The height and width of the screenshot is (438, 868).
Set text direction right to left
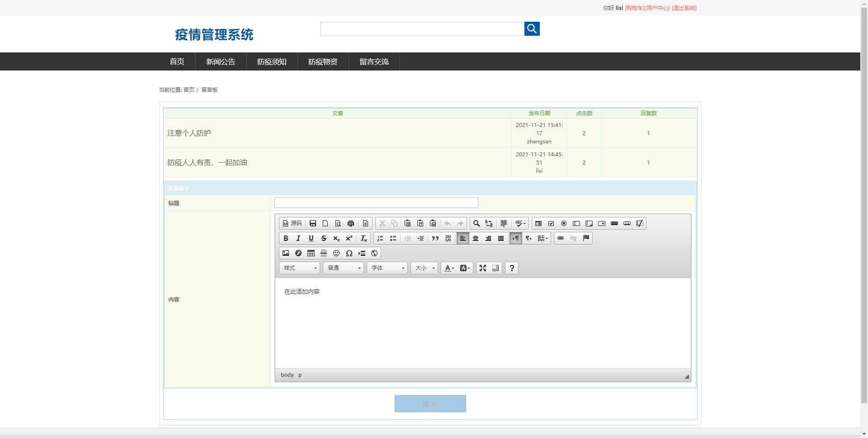(x=528, y=238)
